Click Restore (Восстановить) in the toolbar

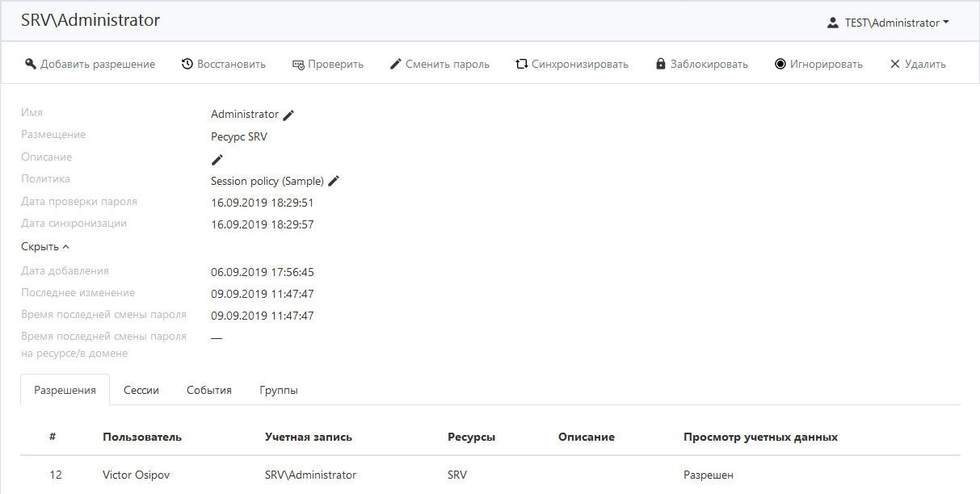tap(223, 64)
